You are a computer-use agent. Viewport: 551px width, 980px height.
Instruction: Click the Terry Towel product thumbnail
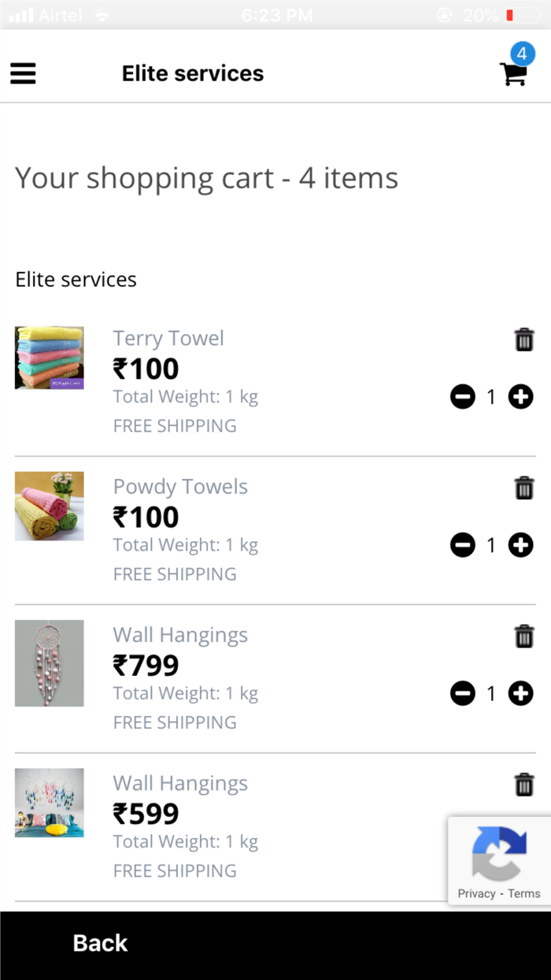[49, 357]
